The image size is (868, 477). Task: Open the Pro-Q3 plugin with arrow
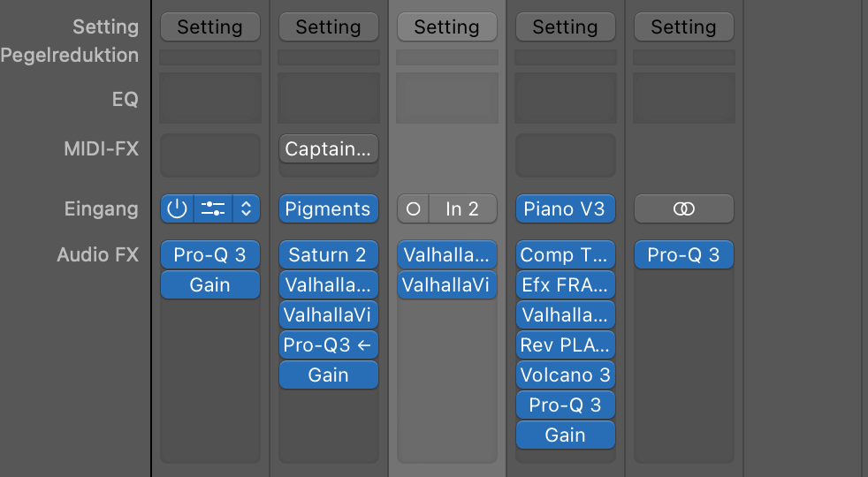(x=328, y=344)
